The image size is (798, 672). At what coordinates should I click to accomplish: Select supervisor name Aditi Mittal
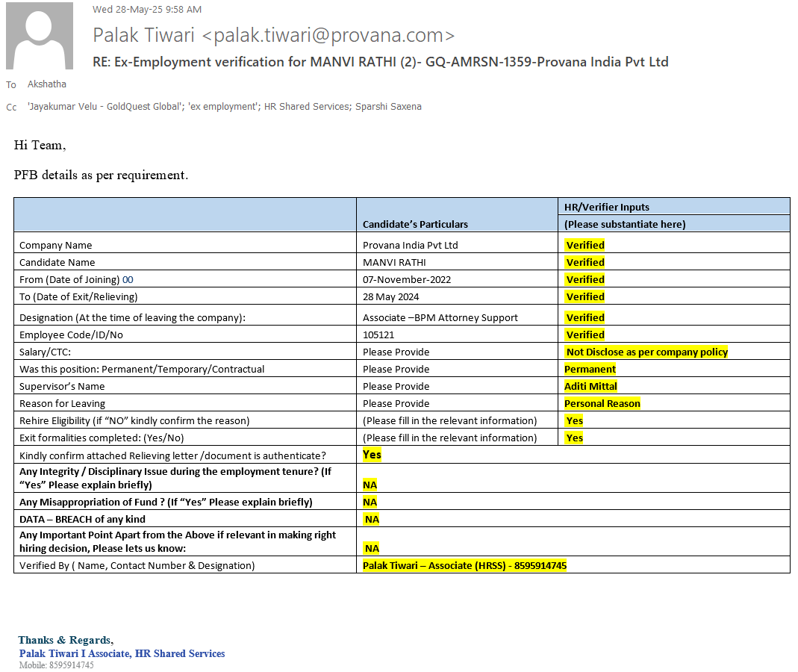[x=590, y=386]
